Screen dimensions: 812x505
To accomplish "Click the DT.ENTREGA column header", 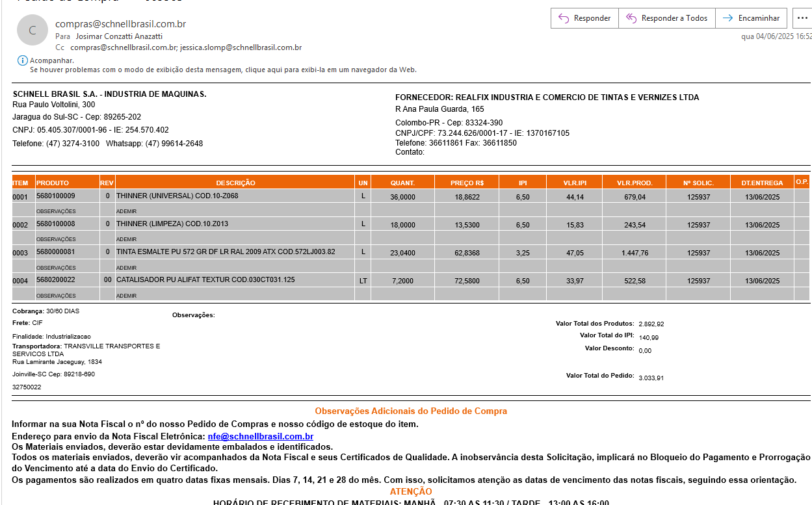I will point(761,183).
